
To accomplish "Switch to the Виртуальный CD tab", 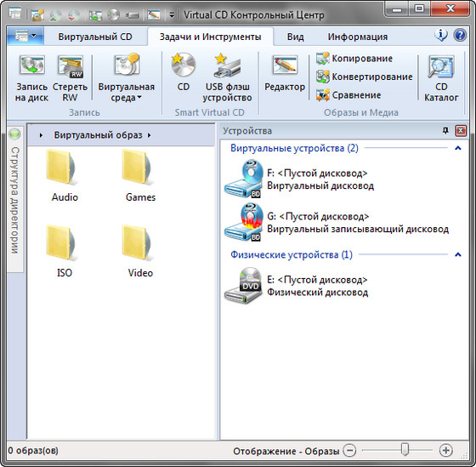I will pos(95,37).
